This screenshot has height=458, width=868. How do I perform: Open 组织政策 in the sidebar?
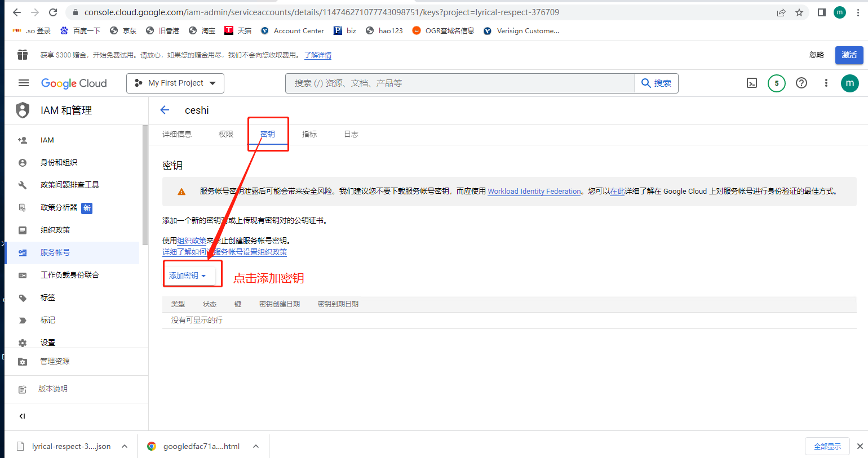[x=72, y=230]
